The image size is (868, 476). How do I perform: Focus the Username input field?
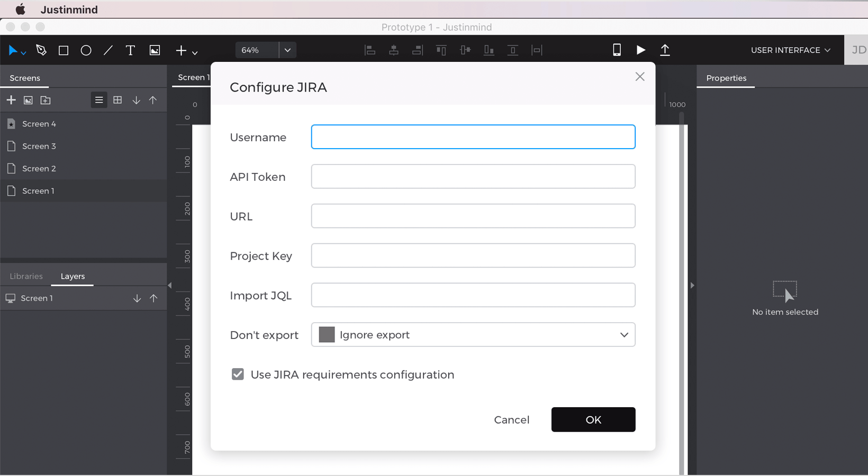(473, 137)
